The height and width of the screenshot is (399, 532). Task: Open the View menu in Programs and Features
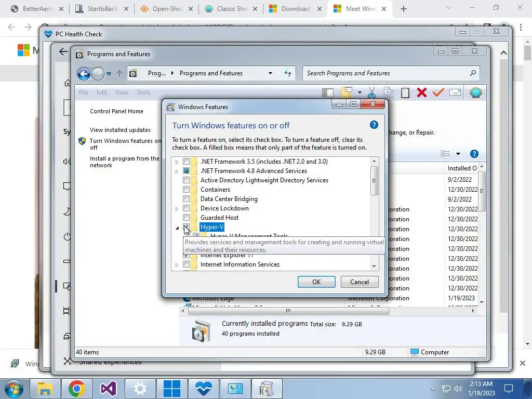(x=122, y=92)
